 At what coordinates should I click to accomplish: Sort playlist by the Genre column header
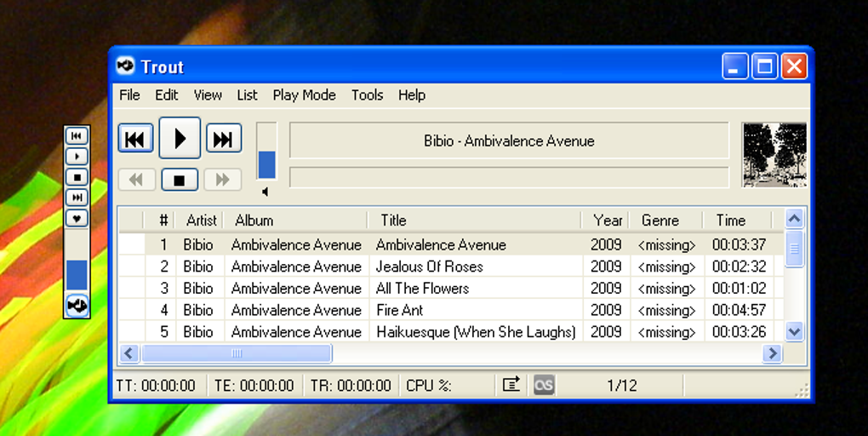(666, 221)
